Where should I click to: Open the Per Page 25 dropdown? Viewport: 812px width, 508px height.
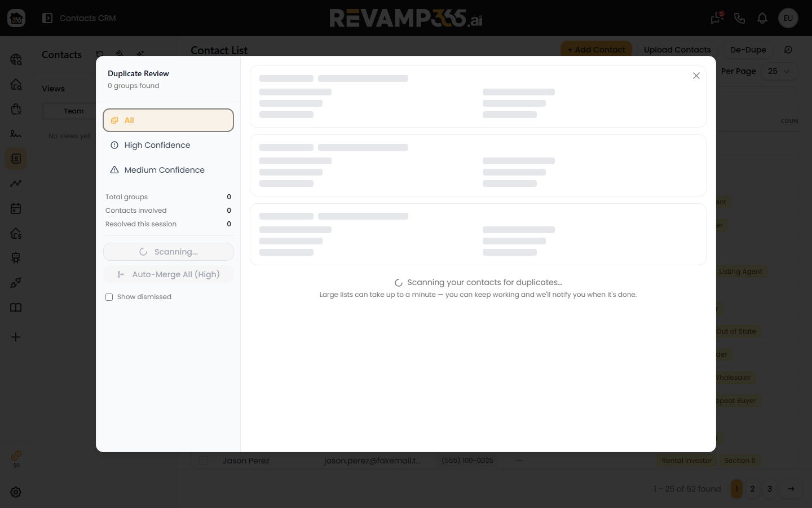(779, 71)
